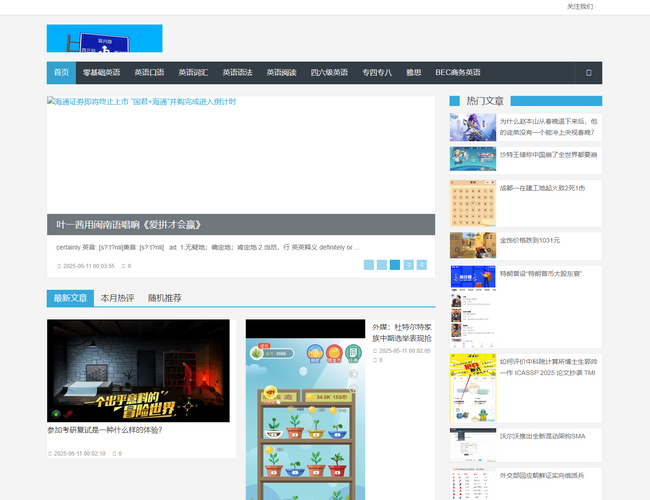
Task: Click the 关注我们 link at top
Action: pos(580,6)
